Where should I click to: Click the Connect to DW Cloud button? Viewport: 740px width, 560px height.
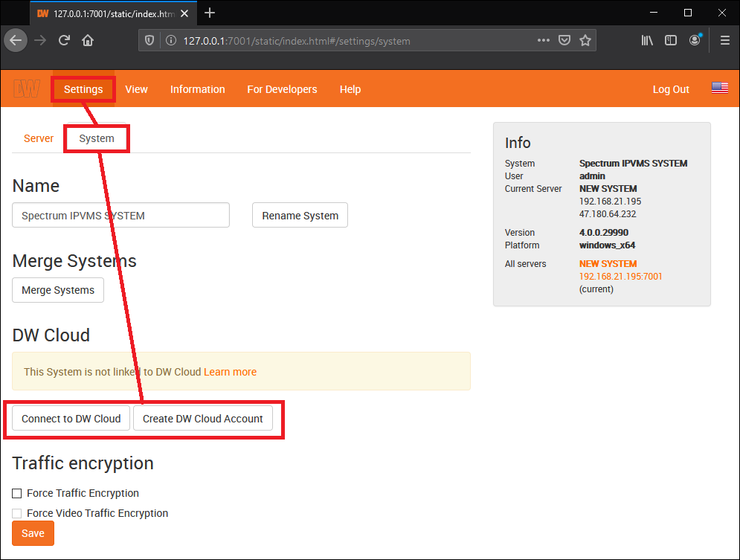pyautogui.click(x=71, y=418)
